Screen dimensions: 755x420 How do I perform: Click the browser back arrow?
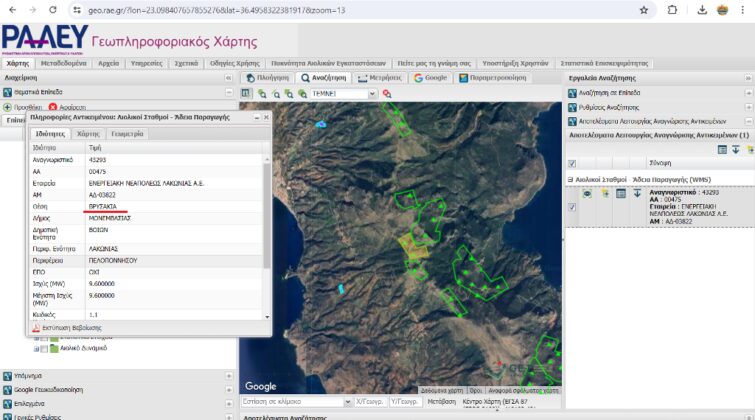[x=13, y=10]
